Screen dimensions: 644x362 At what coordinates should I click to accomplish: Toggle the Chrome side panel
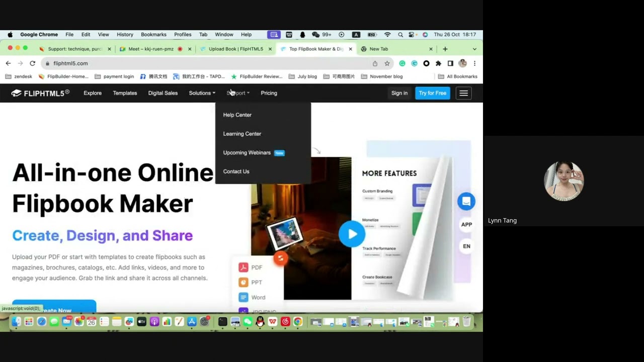[x=450, y=63]
